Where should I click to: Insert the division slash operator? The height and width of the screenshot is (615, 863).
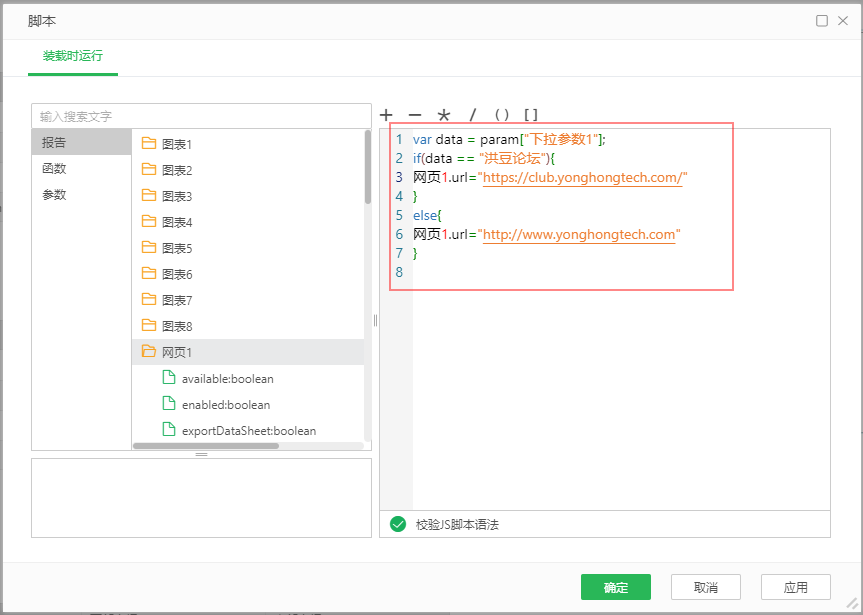click(x=473, y=115)
